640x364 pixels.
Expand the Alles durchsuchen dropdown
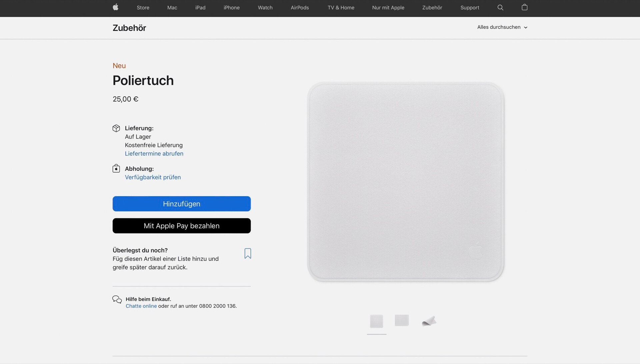click(502, 27)
